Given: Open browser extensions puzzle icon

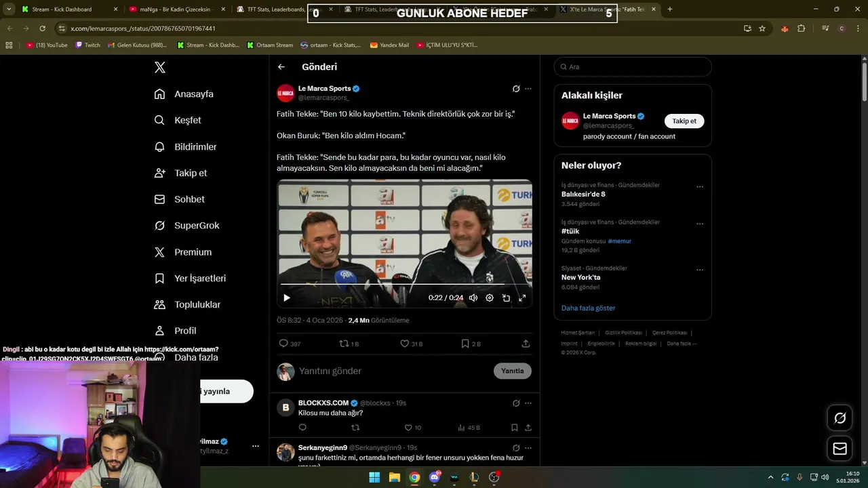Looking at the screenshot, I should [802, 28].
